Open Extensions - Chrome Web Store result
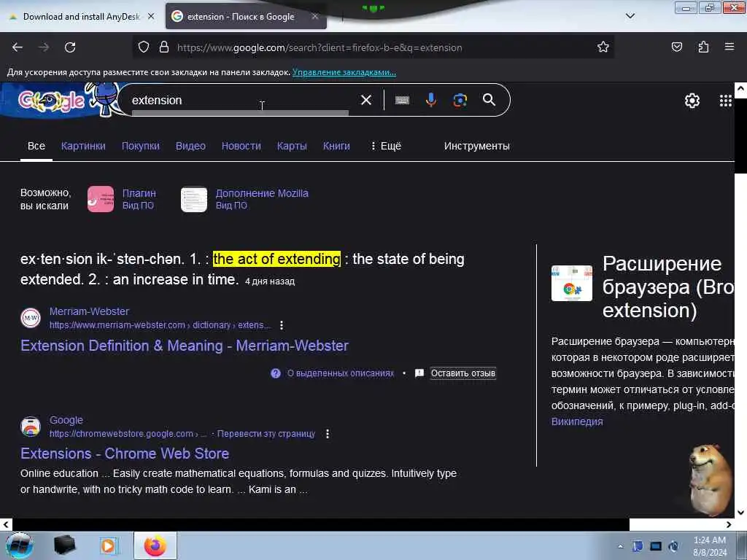 tap(125, 454)
